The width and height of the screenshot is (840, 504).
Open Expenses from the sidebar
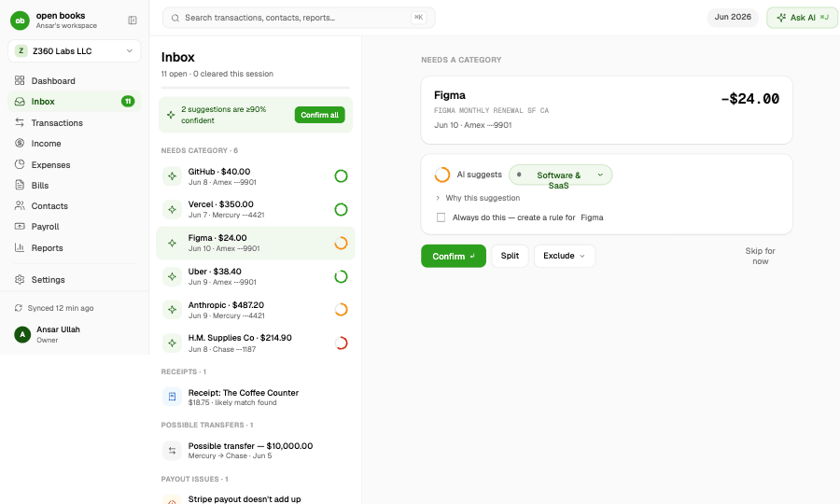(75, 164)
